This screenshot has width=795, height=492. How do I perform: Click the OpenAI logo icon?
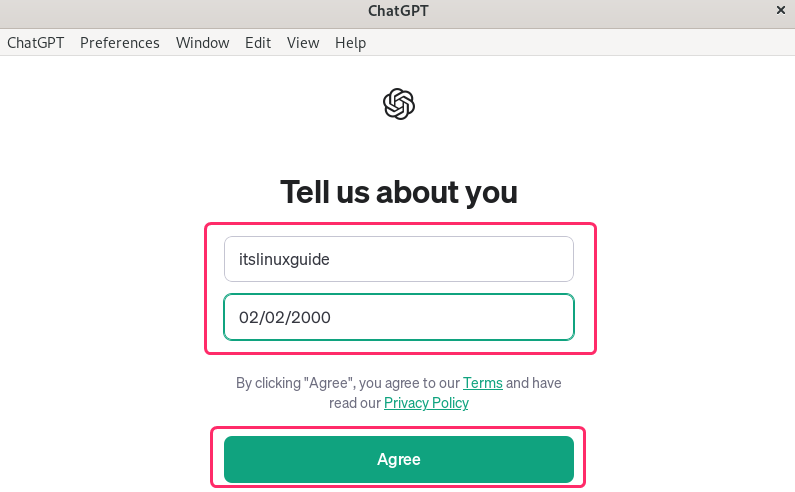click(399, 104)
